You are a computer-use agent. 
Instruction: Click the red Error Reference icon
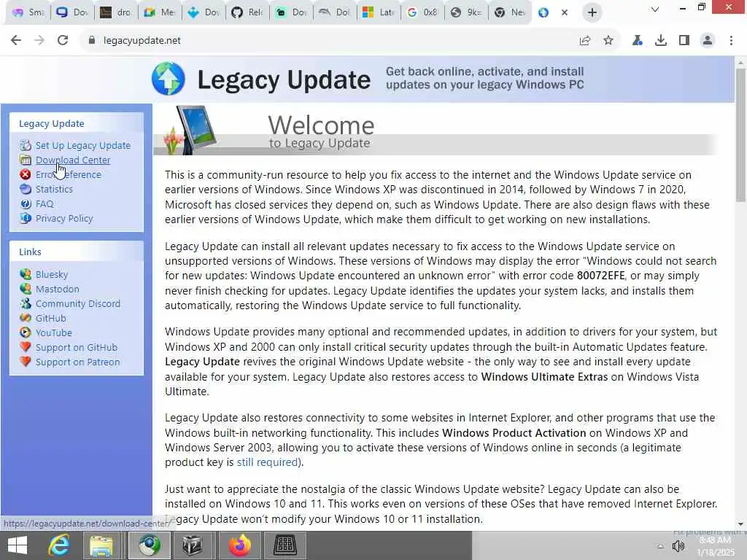click(x=26, y=174)
